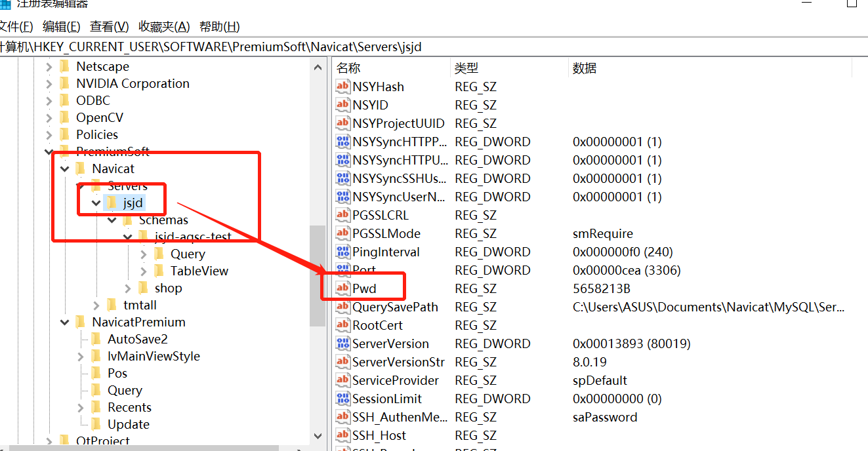Click the NSYProjectUUID string value icon

point(342,123)
